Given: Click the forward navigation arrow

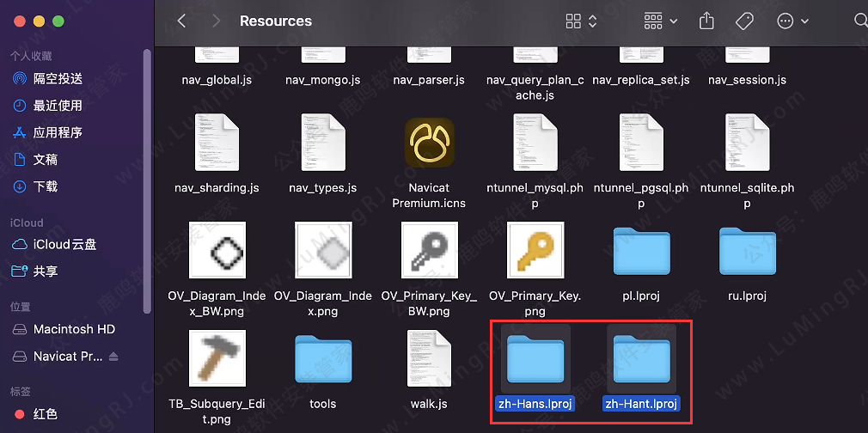Looking at the screenshot, I should coord(216,21).
